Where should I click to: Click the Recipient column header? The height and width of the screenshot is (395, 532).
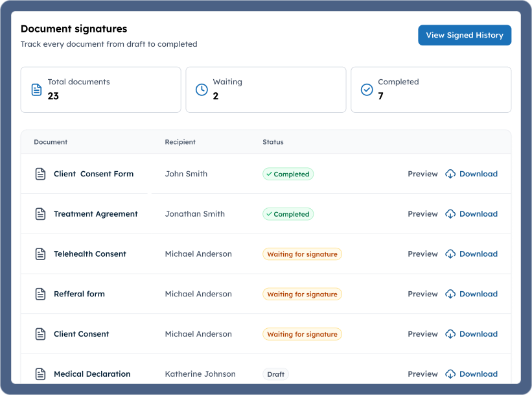click(180, 142)
